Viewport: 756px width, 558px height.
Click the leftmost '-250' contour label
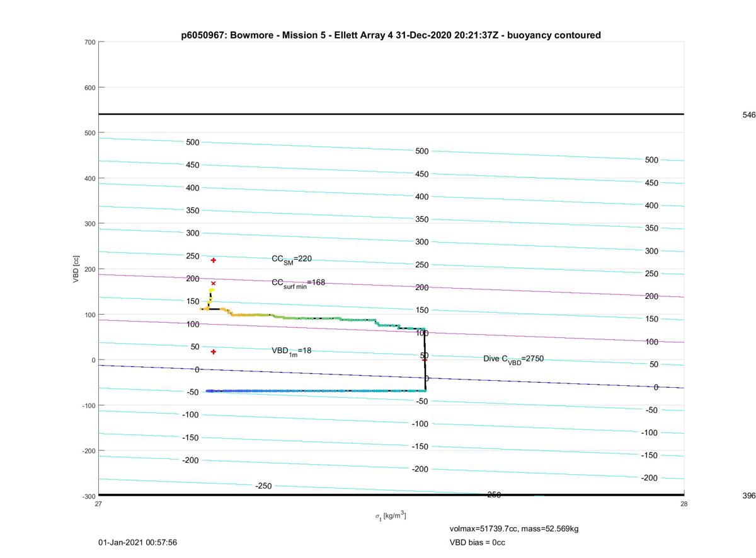coord(263,486)
